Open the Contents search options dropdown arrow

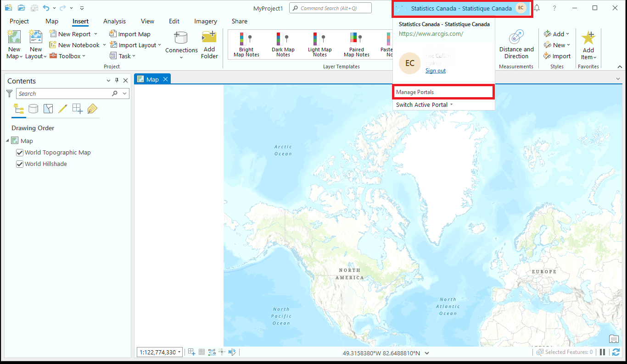(124, 94)
